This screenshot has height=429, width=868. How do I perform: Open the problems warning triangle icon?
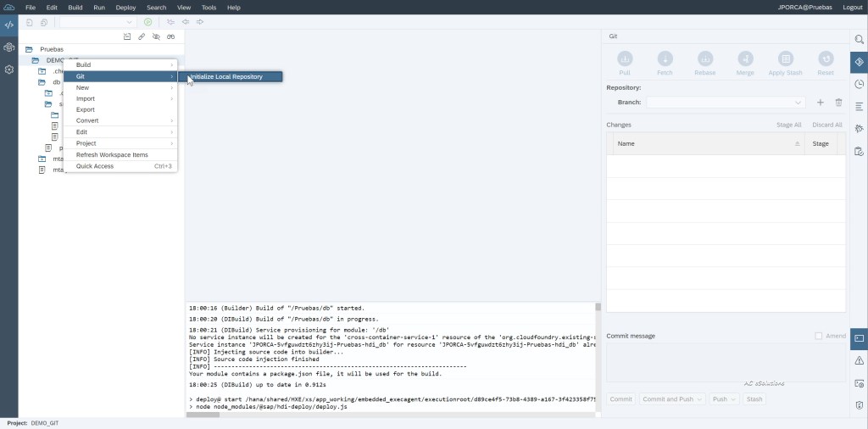[859, 361]
